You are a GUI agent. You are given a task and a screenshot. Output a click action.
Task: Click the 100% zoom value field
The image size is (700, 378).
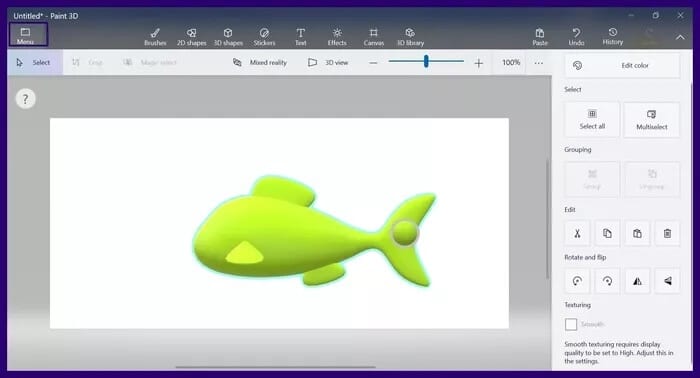pos(511,62)
